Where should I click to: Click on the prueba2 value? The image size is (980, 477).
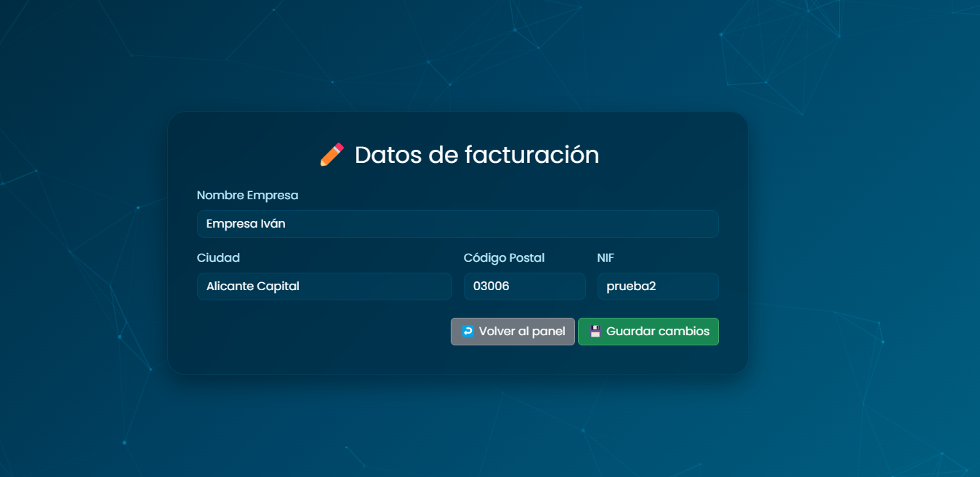[x=631, y=286]
